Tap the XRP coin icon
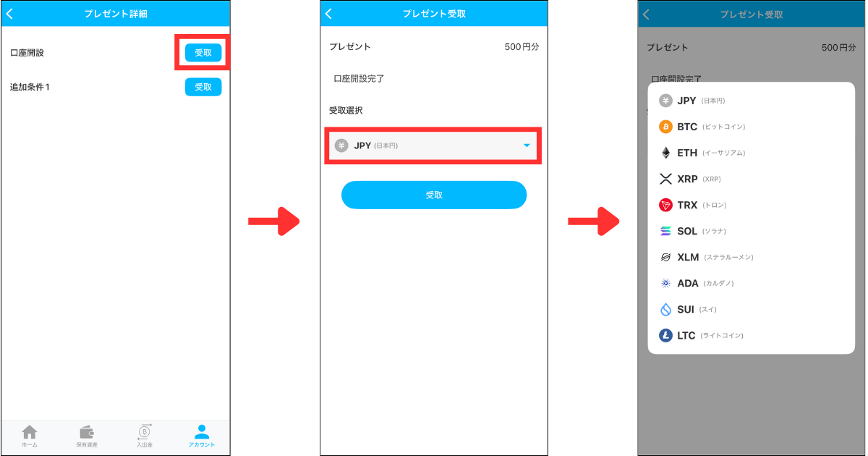Screen dimensions: 868x456 pyautogui.click(x=664, y=179)
